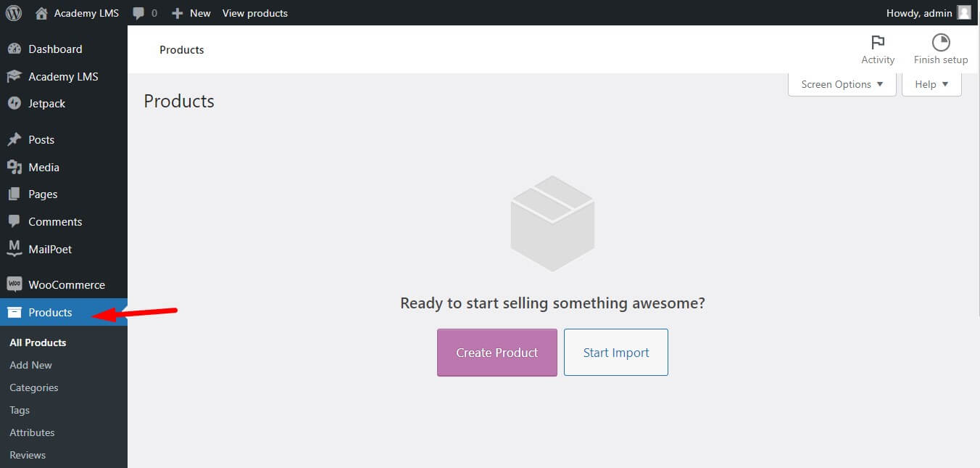Expand the Help dropdown tab
The height and width of the screenshot is (468, 980).
click(x=931, y=84)
